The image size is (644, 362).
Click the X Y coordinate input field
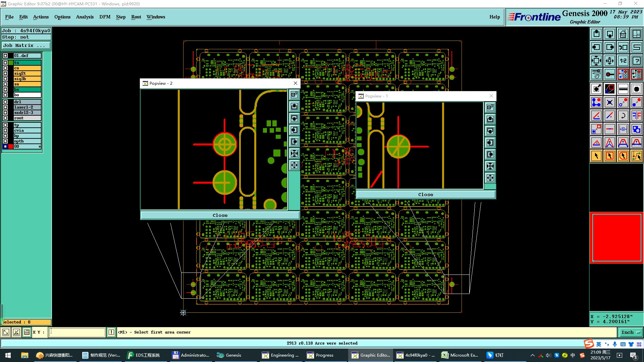tap(77, 333)
